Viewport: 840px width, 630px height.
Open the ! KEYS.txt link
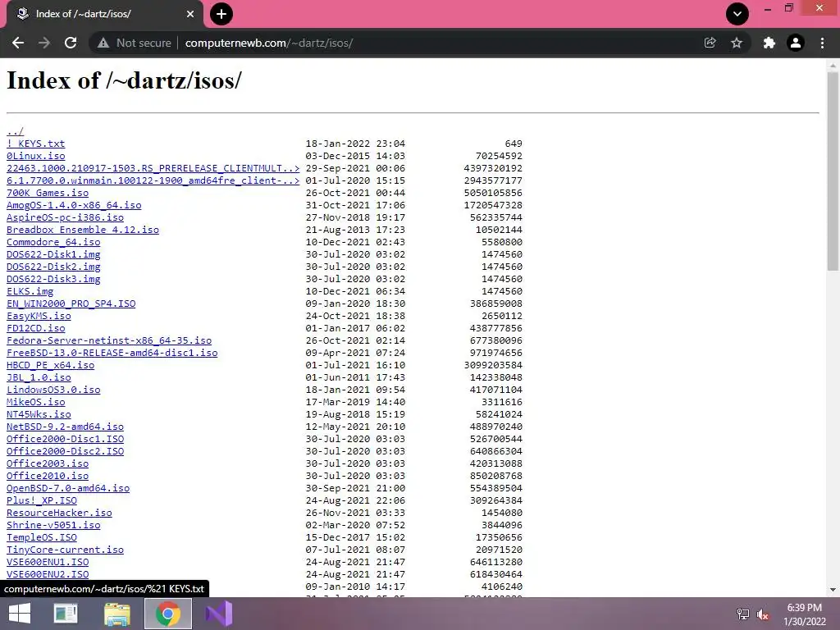(x=35, y=144)
